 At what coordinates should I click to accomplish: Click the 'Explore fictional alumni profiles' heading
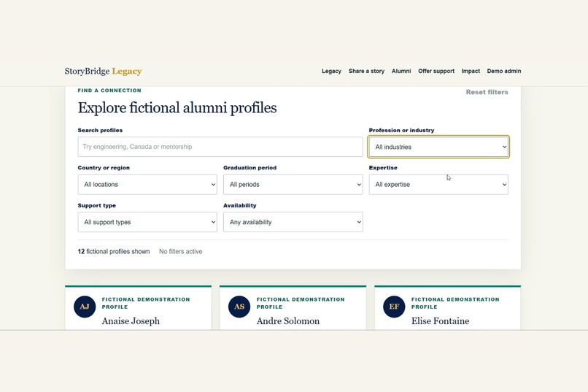177,107
